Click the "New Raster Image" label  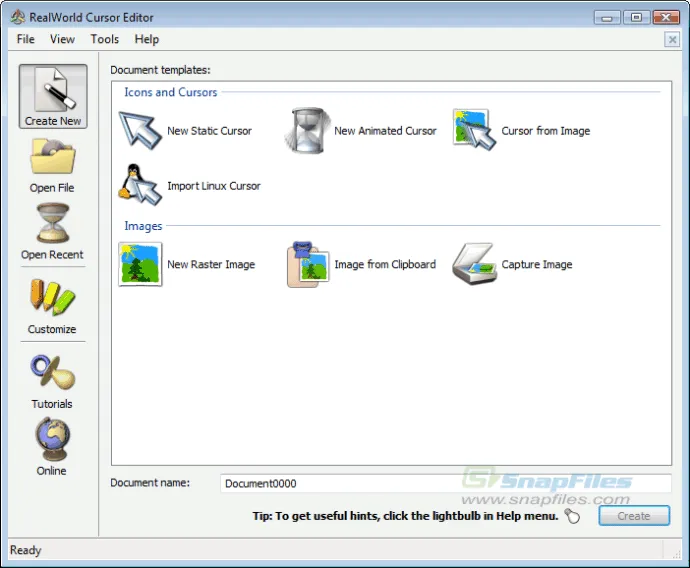pyautogui.click(x=211, y=264)
